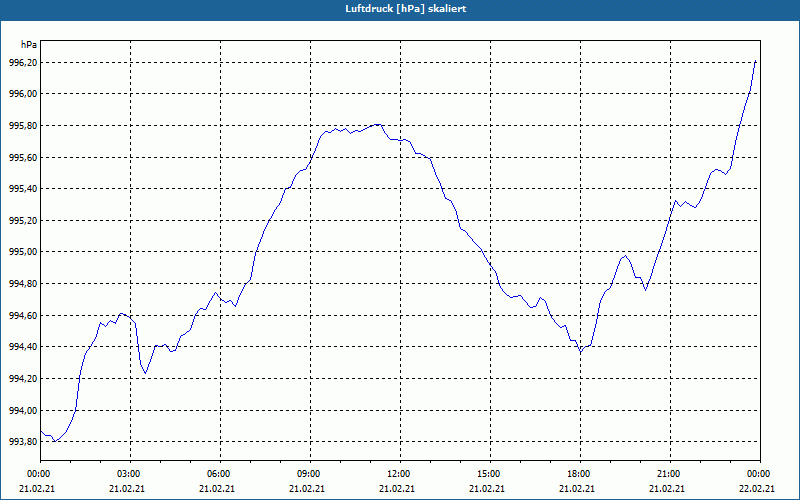Click the 994,60 y-axis value
800x500 pixels.
(23, 316)
